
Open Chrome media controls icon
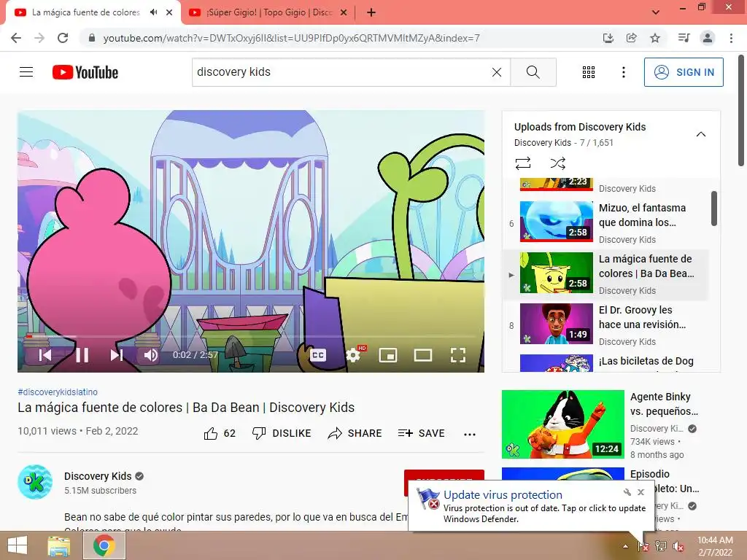pyautogui.click(x=684, y=38)
